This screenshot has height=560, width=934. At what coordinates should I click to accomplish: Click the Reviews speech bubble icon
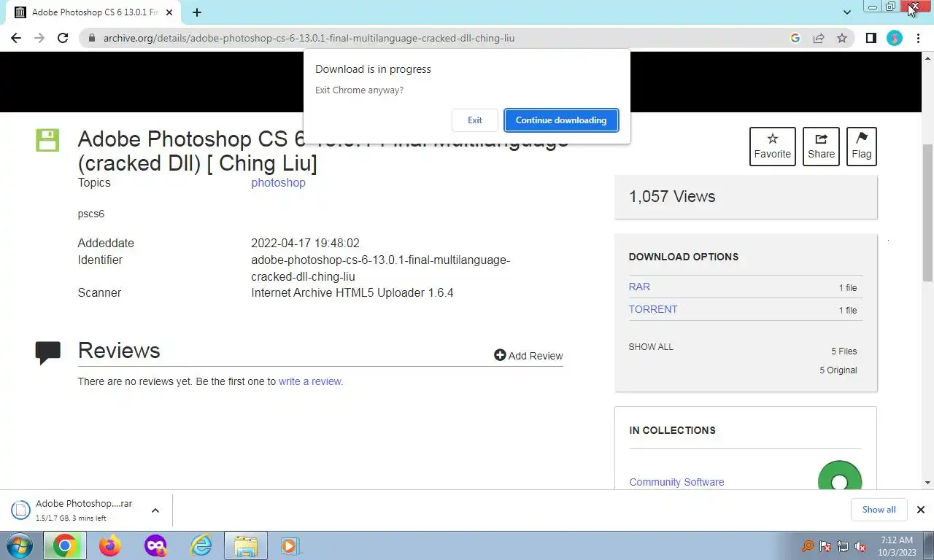tap(47, 352)
